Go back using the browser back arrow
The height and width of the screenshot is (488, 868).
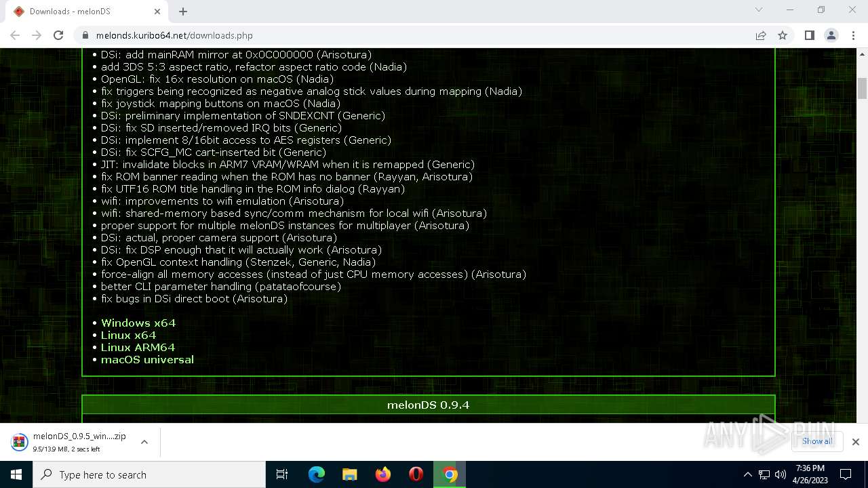click(x=15, y=35)
